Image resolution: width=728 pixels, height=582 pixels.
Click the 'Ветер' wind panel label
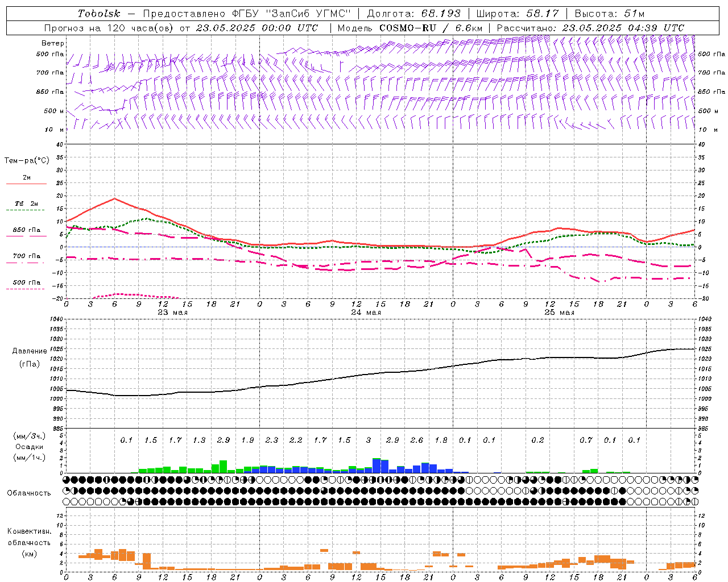tap(53, 43)
